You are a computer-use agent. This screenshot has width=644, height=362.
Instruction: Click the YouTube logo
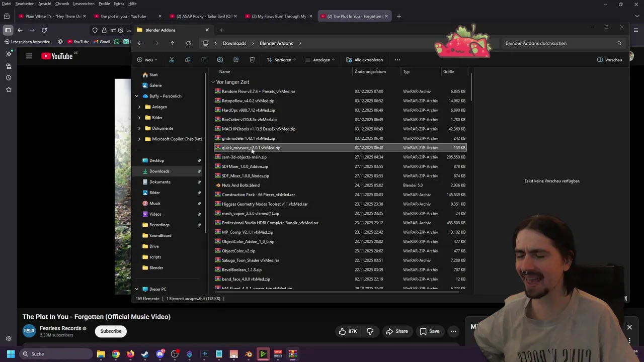click(x=57, y=56)
